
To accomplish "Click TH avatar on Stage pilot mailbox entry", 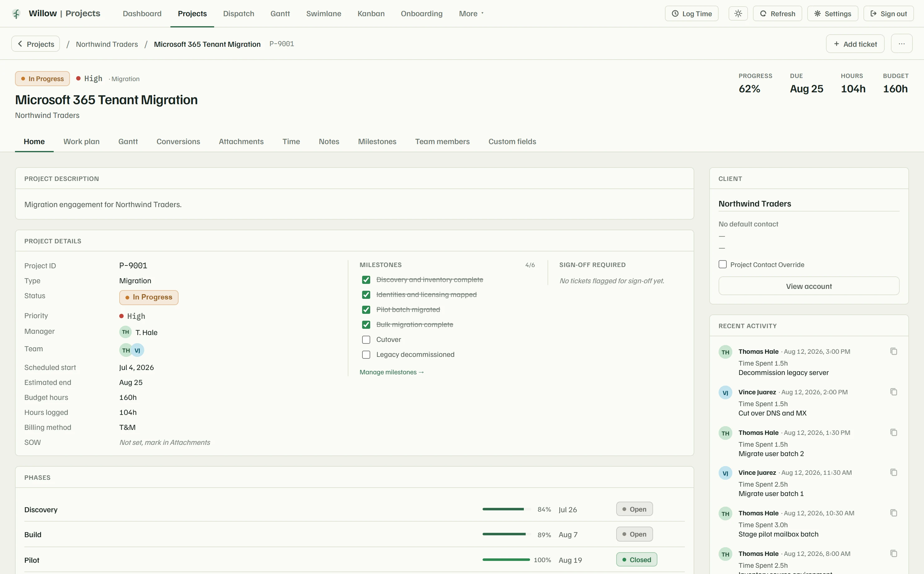I will (725, 514).
